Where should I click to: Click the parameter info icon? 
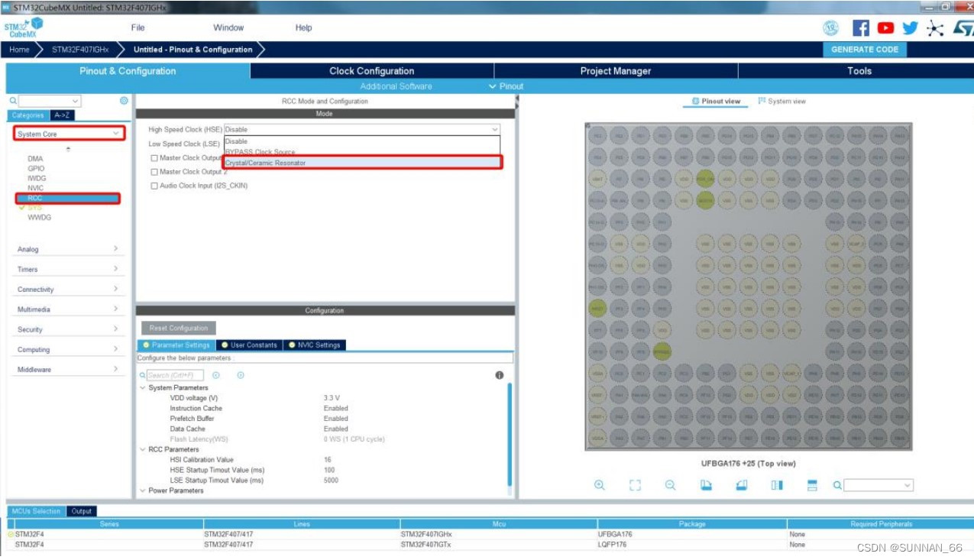click(x=500, y=375)
